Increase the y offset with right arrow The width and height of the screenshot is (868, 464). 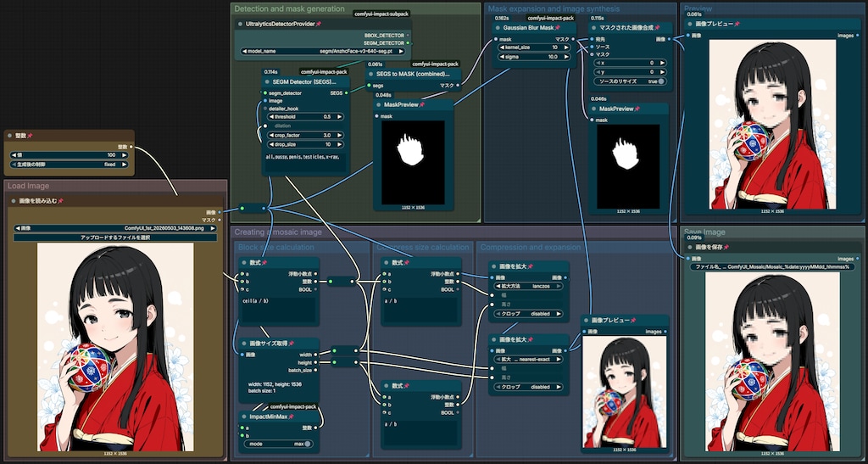663,72
